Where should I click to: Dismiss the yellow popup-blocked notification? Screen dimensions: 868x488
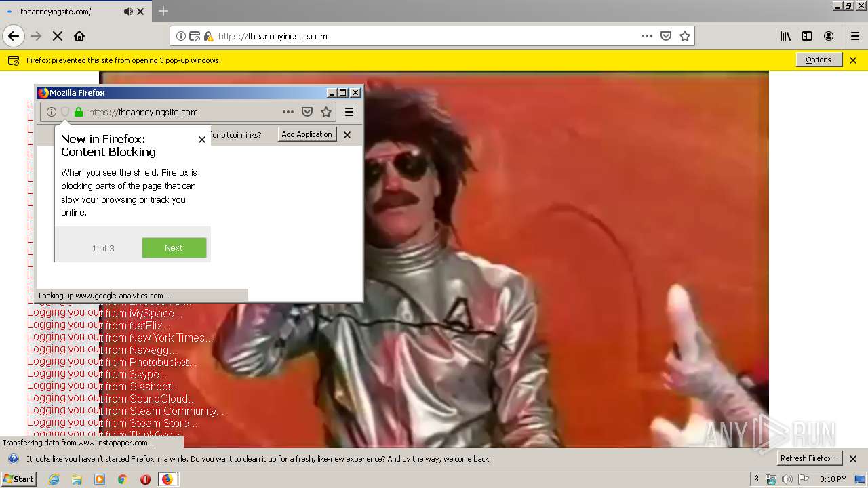click(853, 60)
